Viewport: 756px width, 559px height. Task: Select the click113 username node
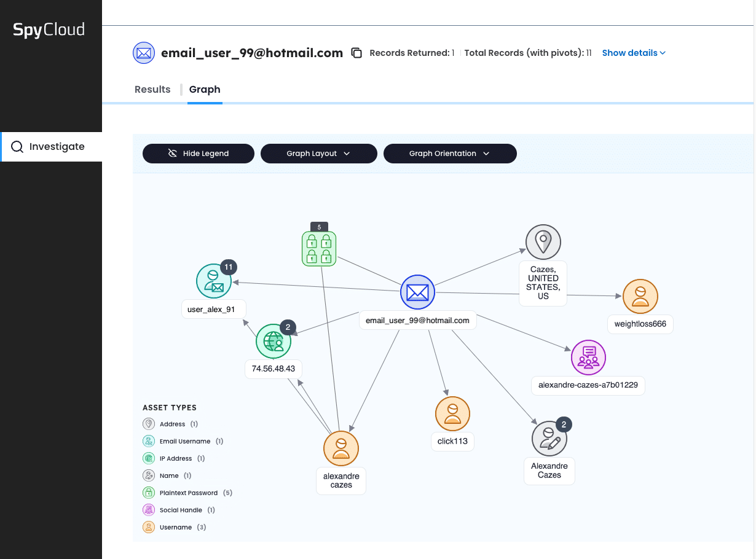tap(452, 413)
